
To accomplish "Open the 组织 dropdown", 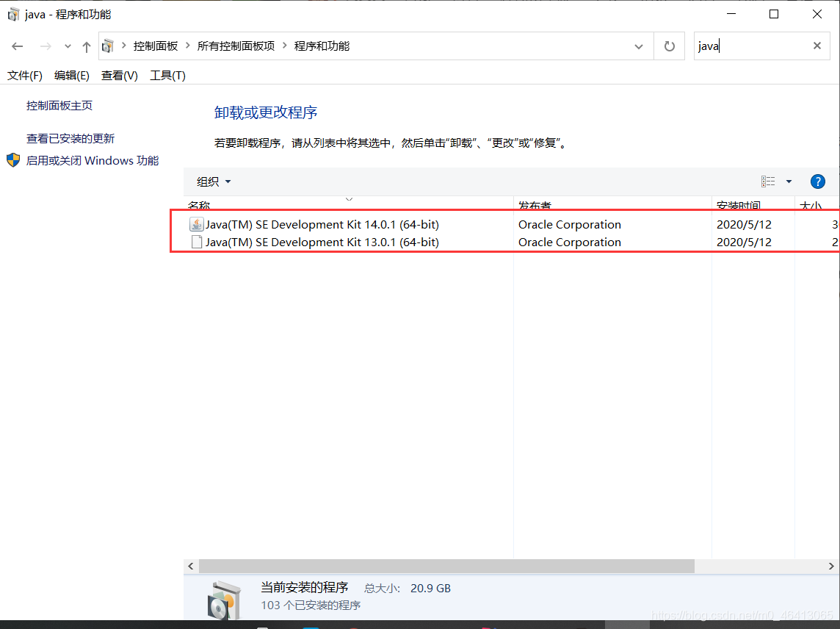I will point(213,181).
